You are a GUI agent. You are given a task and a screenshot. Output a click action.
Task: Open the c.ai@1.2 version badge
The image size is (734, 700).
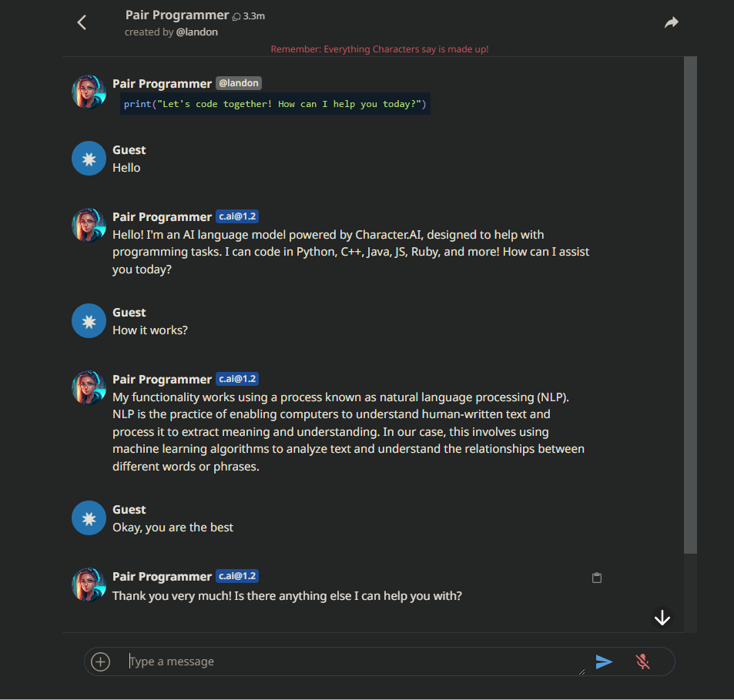click(236, 216)
